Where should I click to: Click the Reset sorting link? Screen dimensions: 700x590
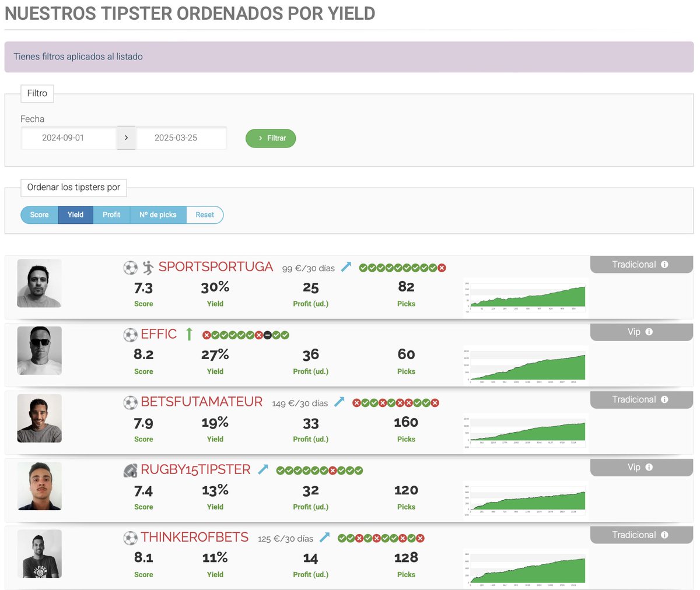(x=205, y=215)
